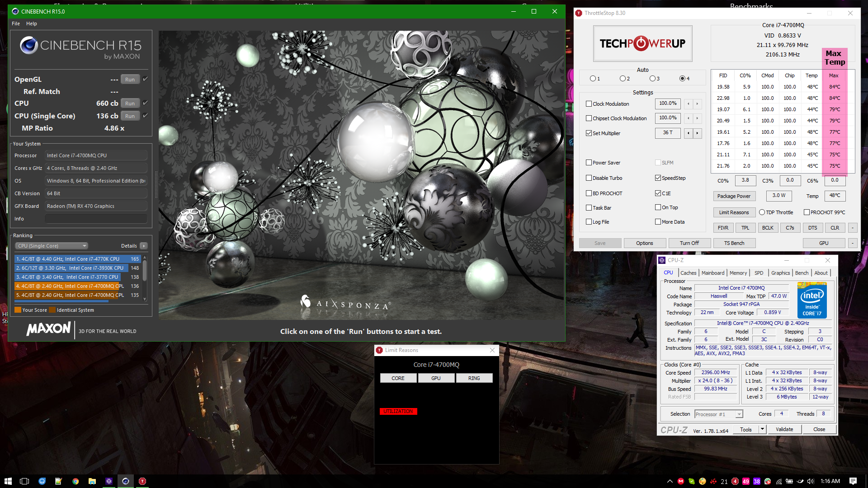This screenshot has height=488, width=868.
Task: Increase the Set Multiplier value
Action: coord(697,133)
